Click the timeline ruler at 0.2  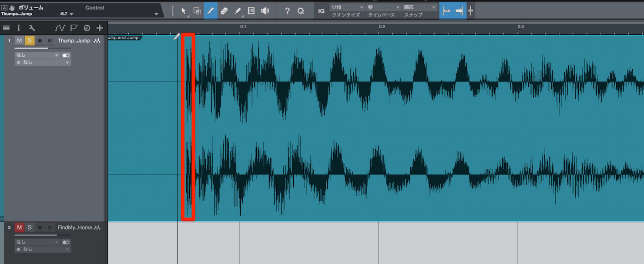[382, 27]
